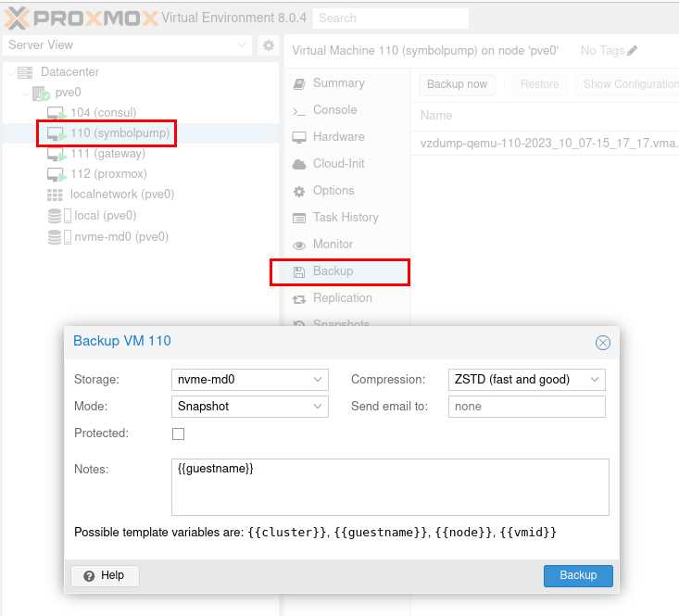
Task: Click the Backup floppy disk icon
Action: (x=299, y=271)
